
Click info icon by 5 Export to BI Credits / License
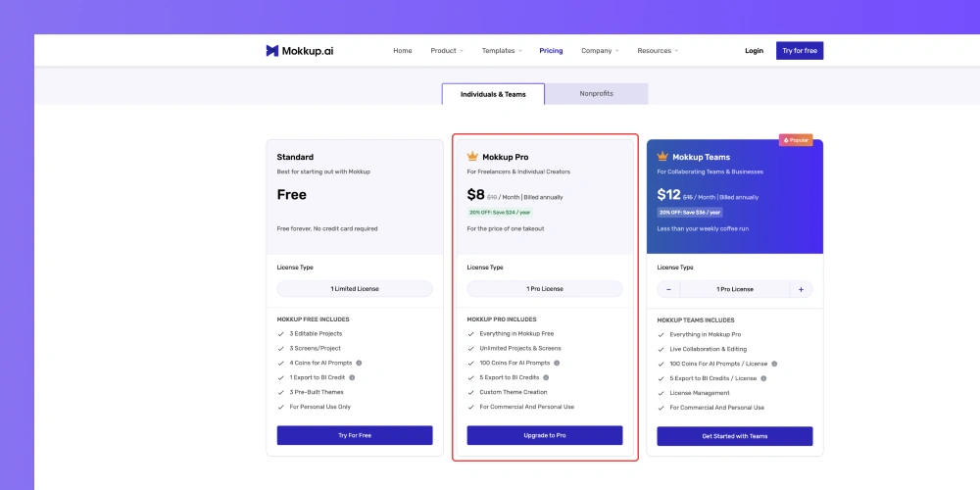tap(763, 378)
